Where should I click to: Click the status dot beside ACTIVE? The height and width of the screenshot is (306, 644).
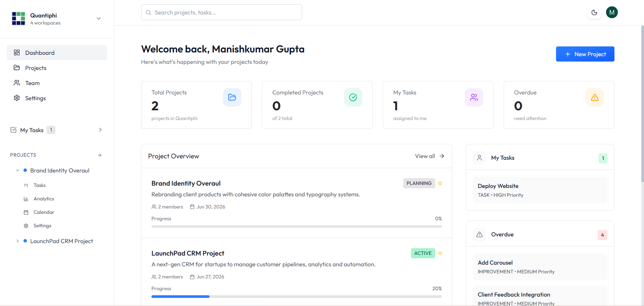point(440,253)
